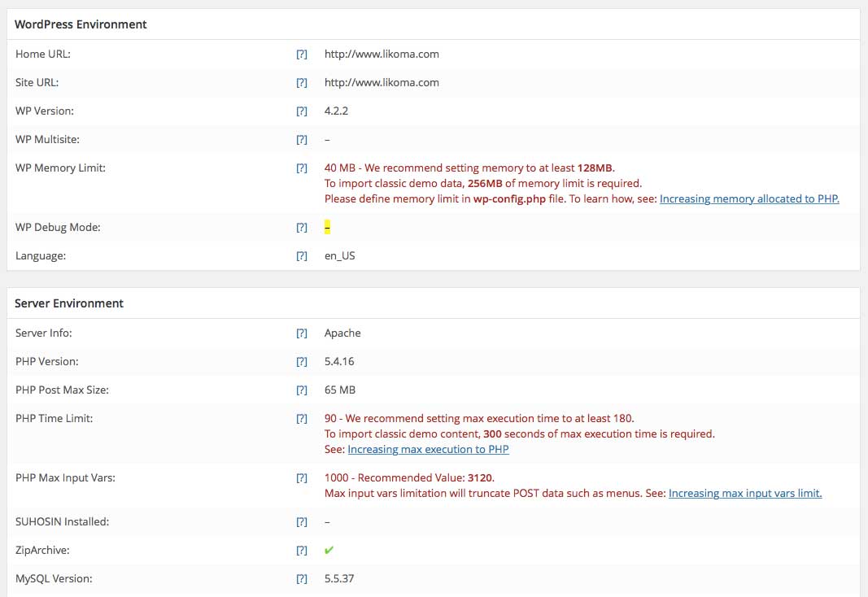The width and height of the screenshot is (868, 597).
Task: Click the green ZipArchive checkmark
Action: point(329,550)
